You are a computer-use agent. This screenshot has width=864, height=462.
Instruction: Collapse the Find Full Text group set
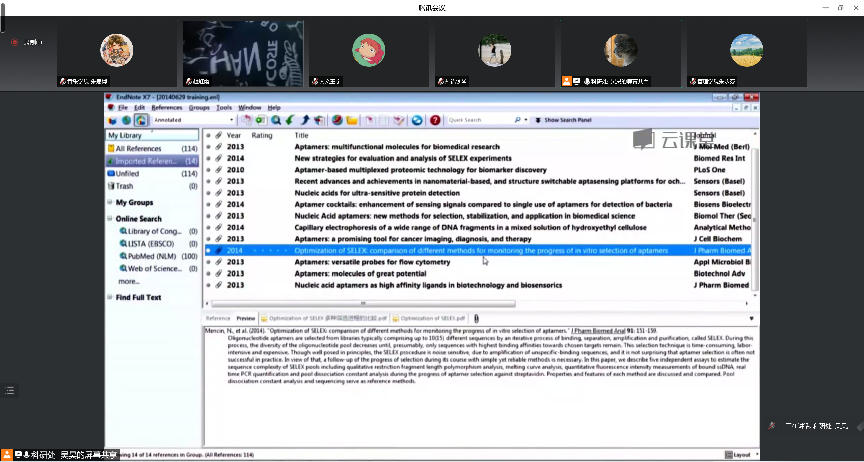(110, 297)
